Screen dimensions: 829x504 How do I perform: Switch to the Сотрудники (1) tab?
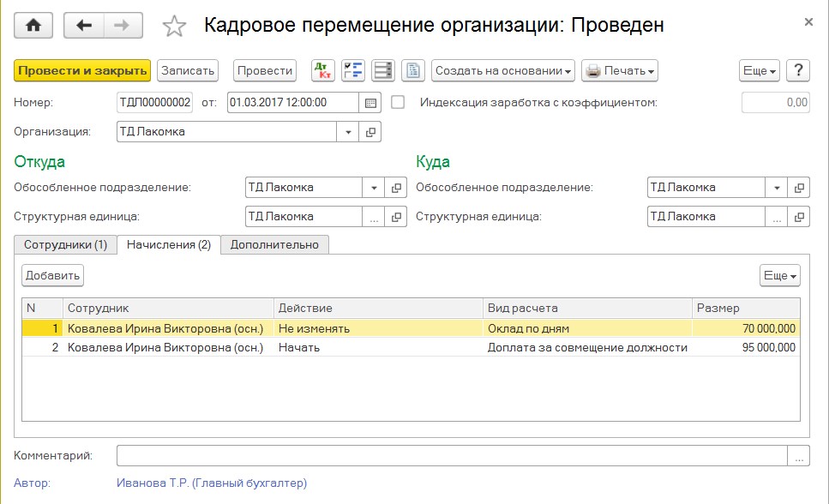pyautogui.click(x=65, y=245)
